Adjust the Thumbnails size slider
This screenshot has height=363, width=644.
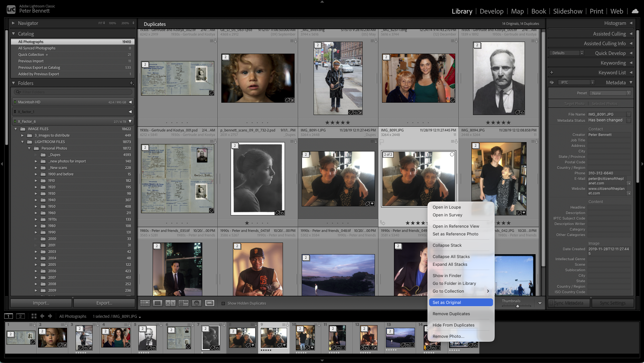[518, 306]
